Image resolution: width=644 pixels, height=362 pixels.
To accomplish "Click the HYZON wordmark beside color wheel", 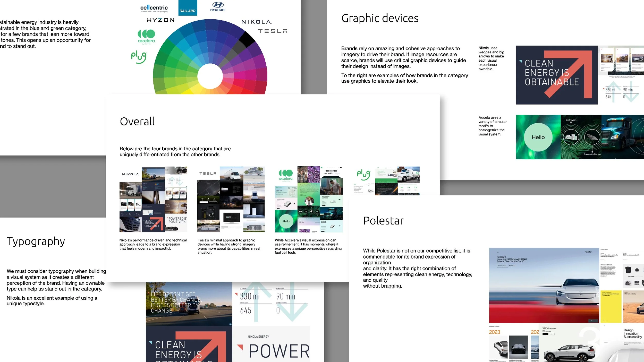I will [x=161, y=20].
